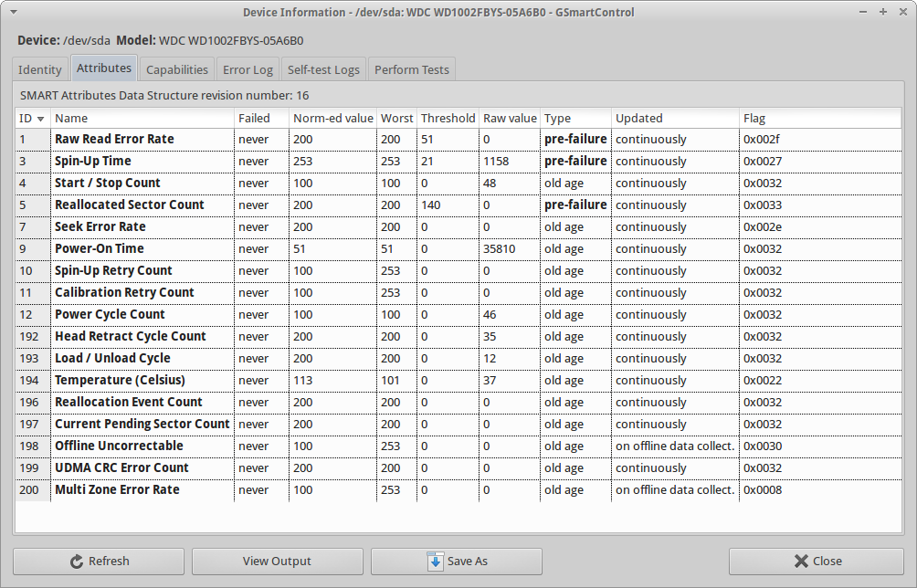917x588 pixels.
Task: Go to the Perform Tests tab
Action: pos(412,69)
